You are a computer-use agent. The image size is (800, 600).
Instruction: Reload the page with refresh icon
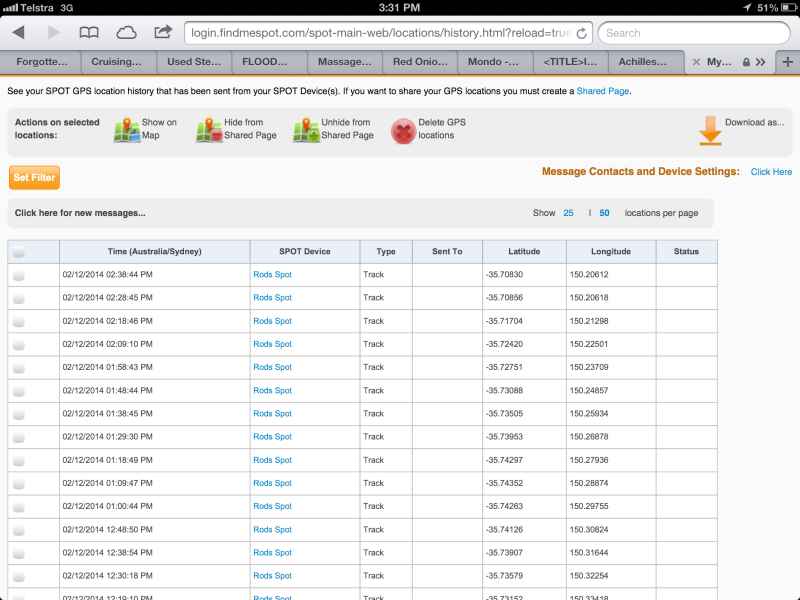click(x=582, y=32)
